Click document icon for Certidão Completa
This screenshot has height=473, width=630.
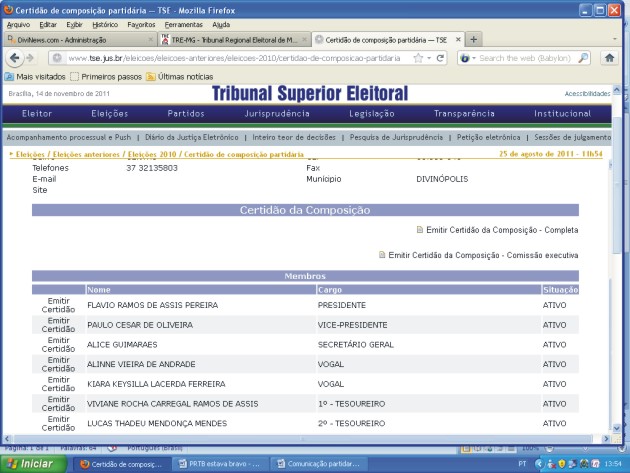(x=420, y=230)
